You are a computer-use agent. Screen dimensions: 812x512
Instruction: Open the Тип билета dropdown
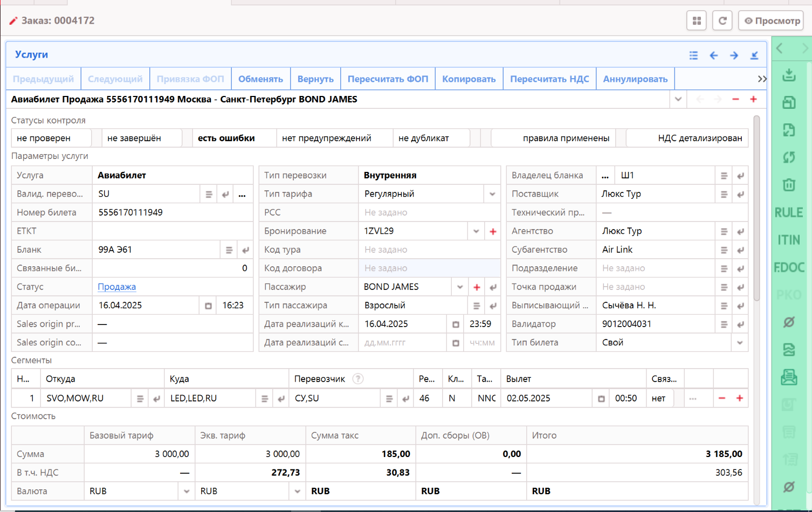point(740,343)
